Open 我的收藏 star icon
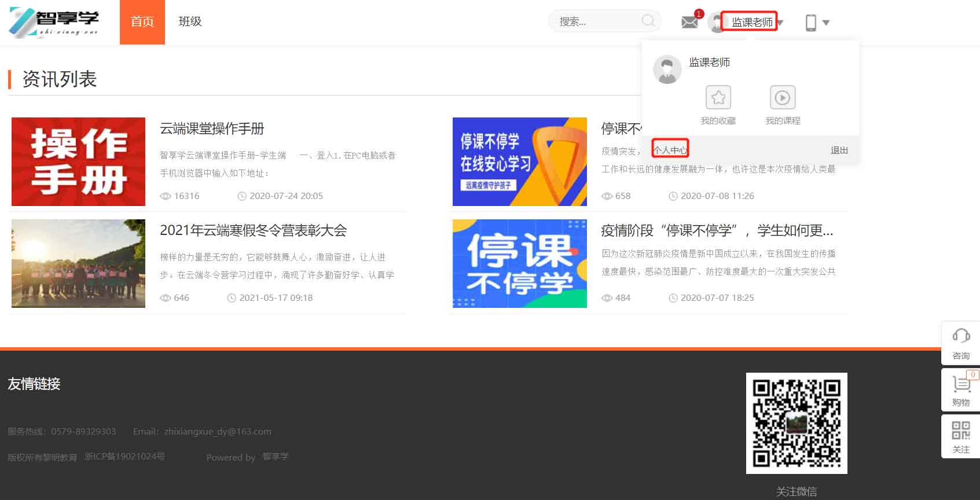Screen dimensions: 980x500 click(x=718, y=98)
